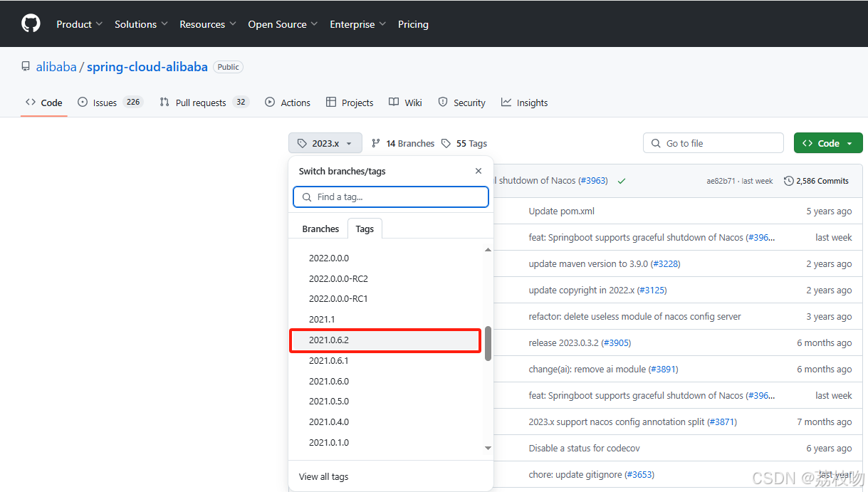Viewport: 868px width, 492px height.
Task: Open pull request #3891 link
Action: tap(663, 369)
